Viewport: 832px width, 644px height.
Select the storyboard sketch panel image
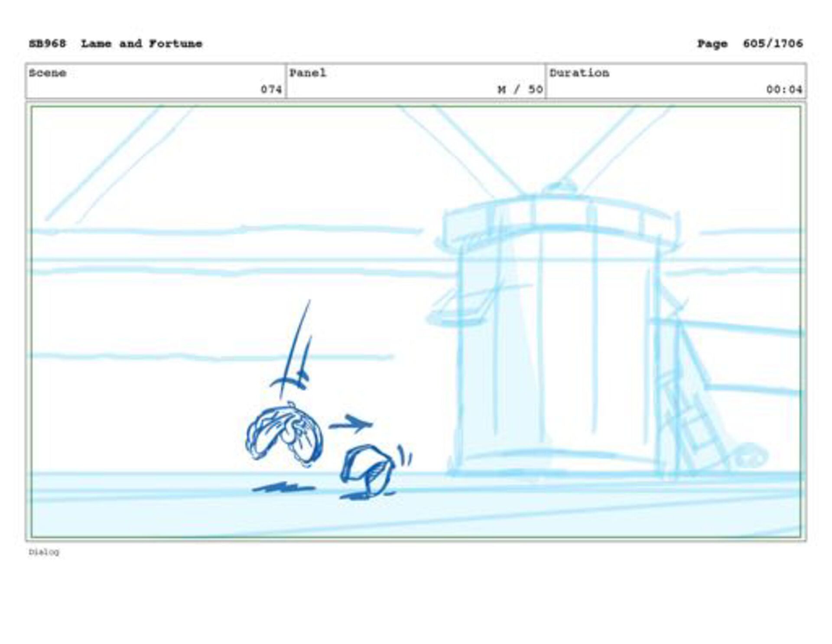click(x=416, y=322)
